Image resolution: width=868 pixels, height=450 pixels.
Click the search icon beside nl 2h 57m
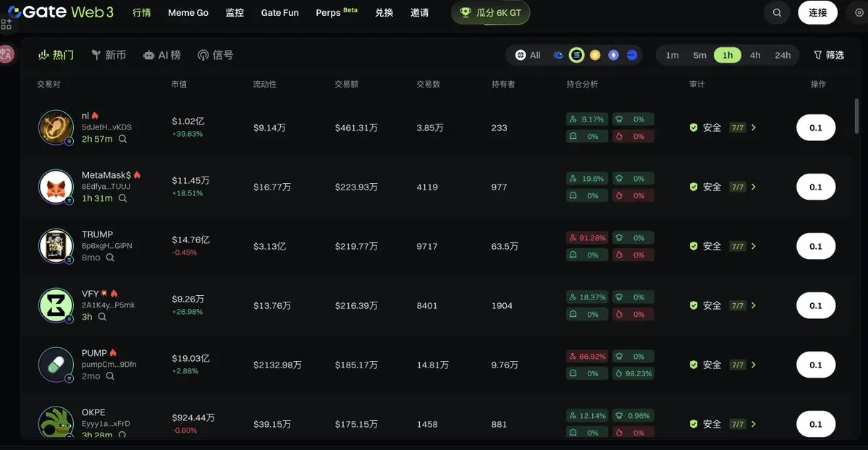pyautogui.click(x=123, y=139)
